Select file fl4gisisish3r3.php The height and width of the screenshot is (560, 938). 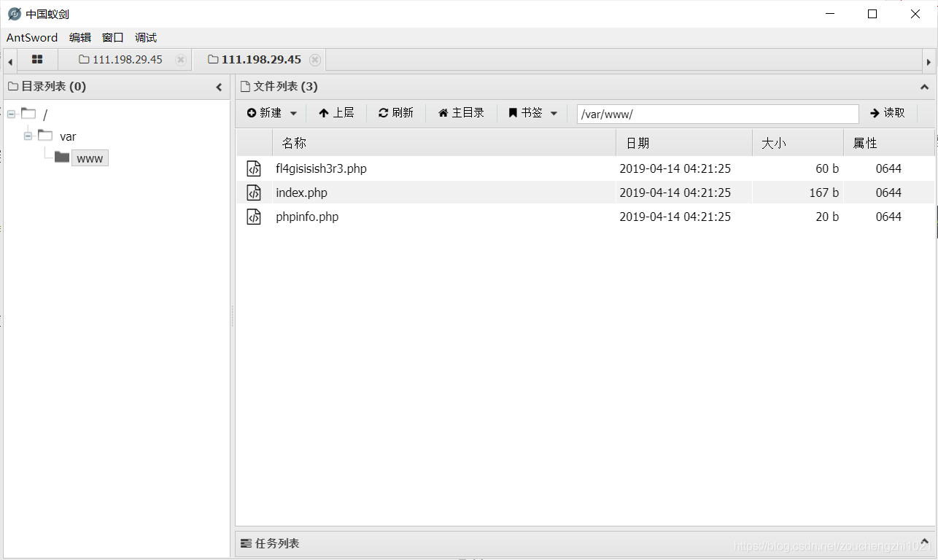321,168
